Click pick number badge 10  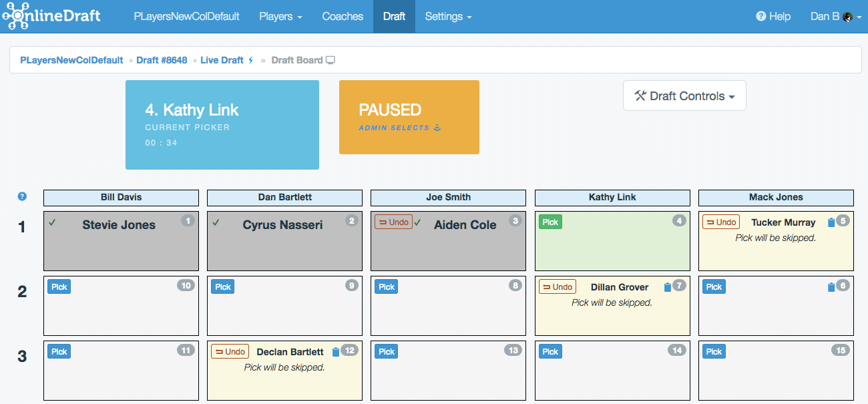coord(186,285)
